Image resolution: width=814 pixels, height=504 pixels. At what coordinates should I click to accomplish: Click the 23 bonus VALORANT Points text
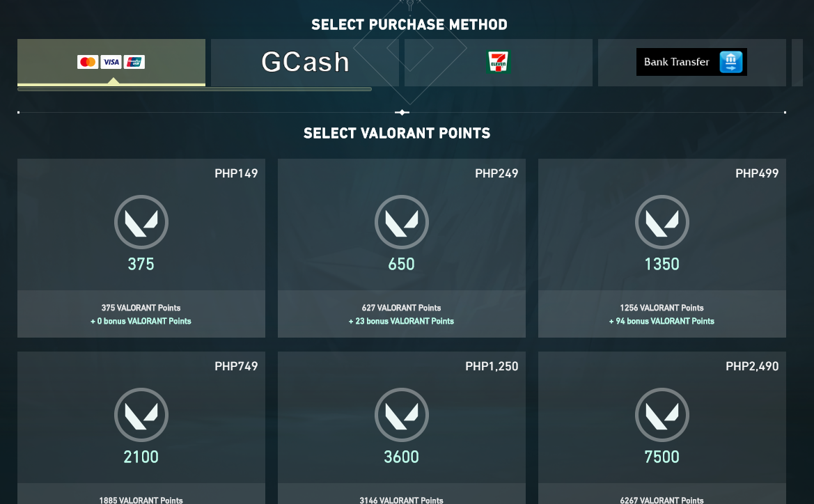(x=401, y=321)
